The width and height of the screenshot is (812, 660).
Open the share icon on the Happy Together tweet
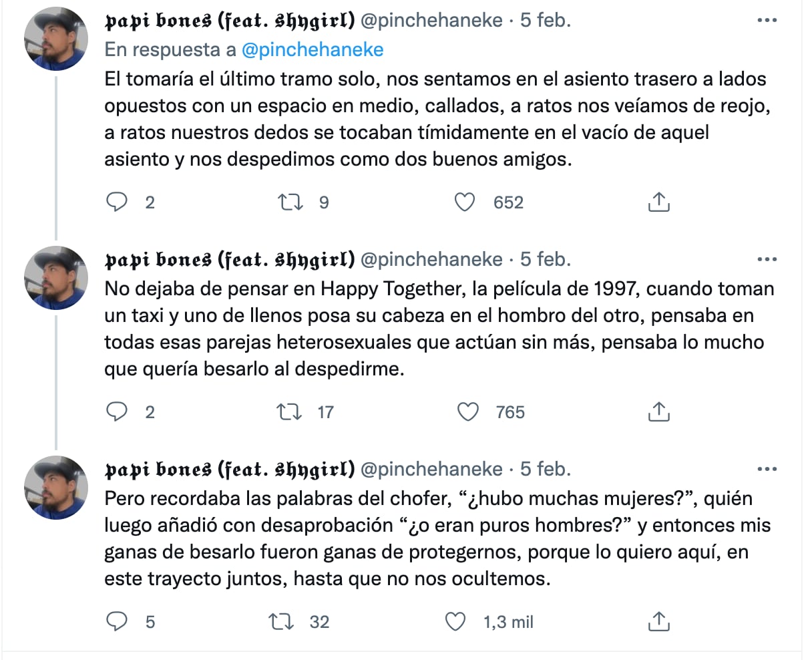click(x=659, y=411)
